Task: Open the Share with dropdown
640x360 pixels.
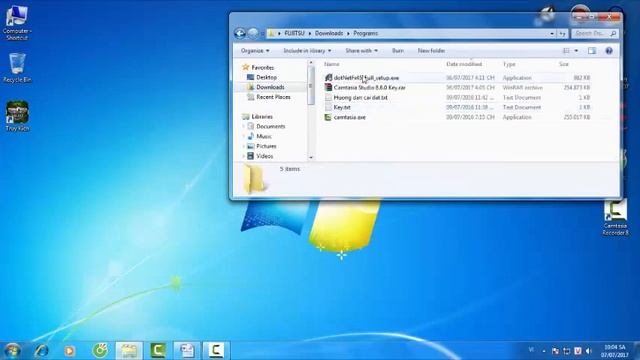Action: pos(361,51)
